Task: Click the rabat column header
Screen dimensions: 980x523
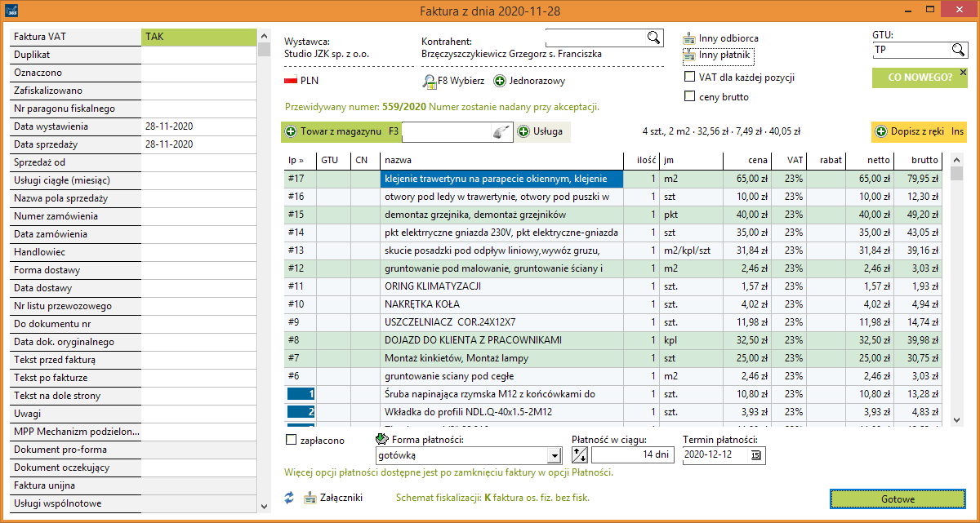Action: [x=827, y=160]
